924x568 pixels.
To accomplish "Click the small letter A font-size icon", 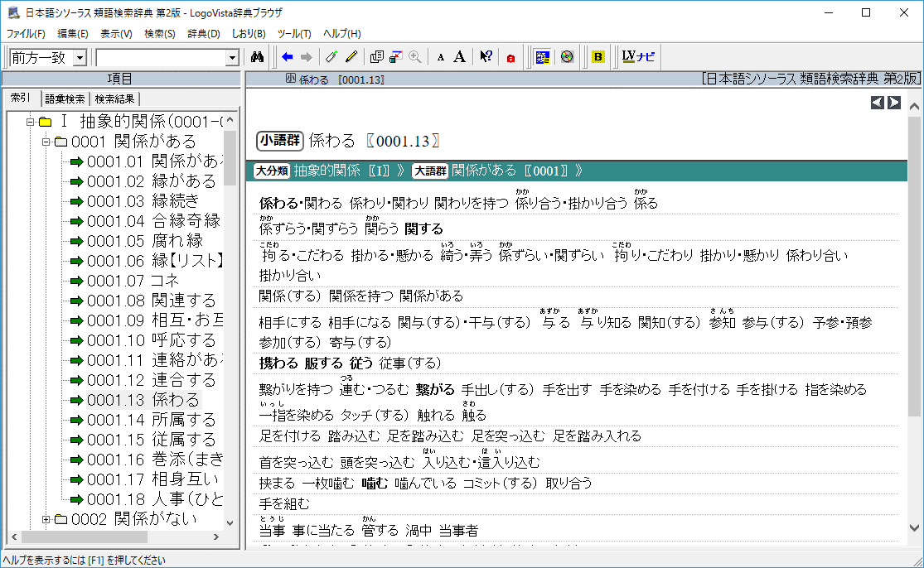I will pos(441,57).
